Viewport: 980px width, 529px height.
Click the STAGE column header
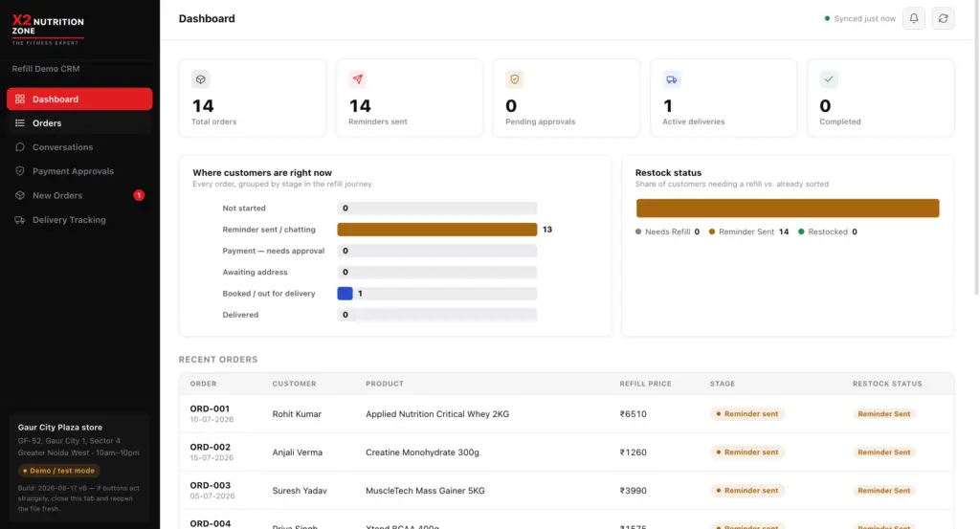(x=722, y=384)
